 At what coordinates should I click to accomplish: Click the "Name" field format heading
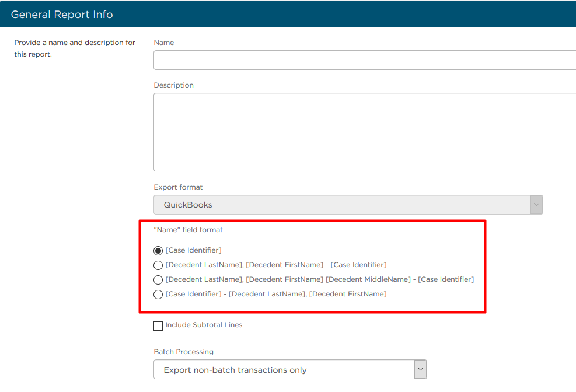(x=188, y=230)
